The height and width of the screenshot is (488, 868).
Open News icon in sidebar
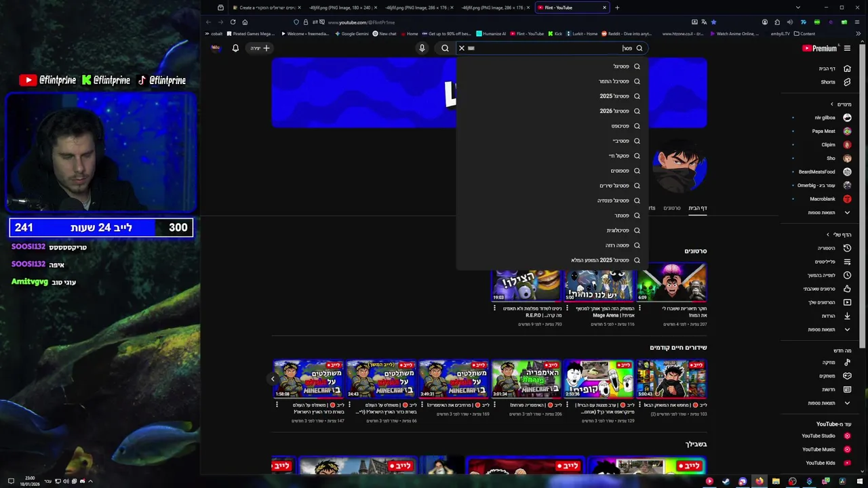[x=847, y=389]
